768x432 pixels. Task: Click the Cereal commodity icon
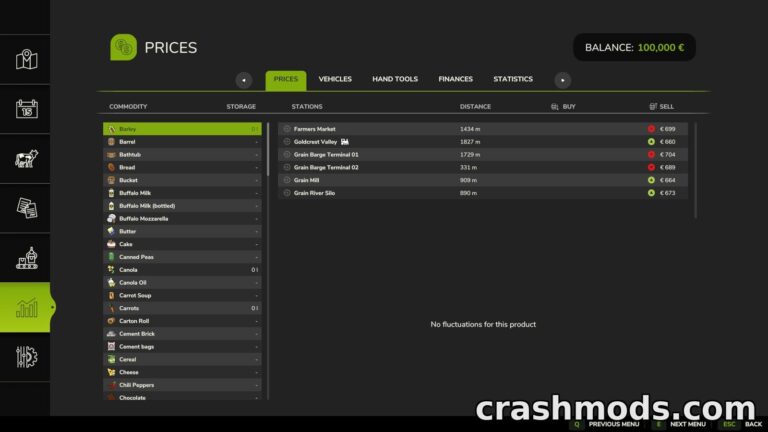coord(111,359)
